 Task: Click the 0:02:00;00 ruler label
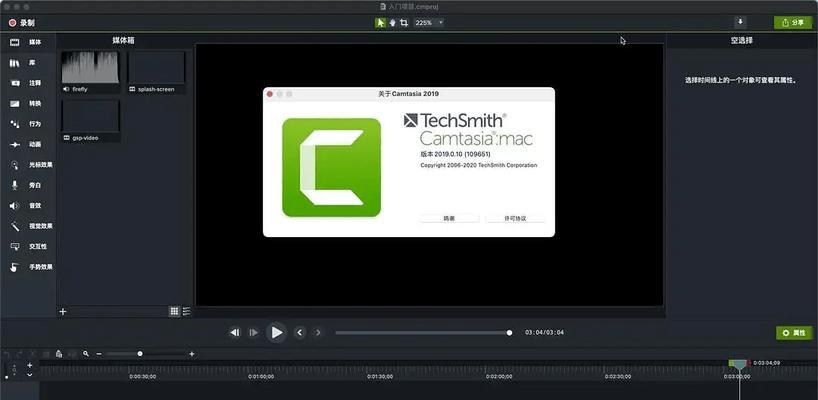[x=499, y=376]
